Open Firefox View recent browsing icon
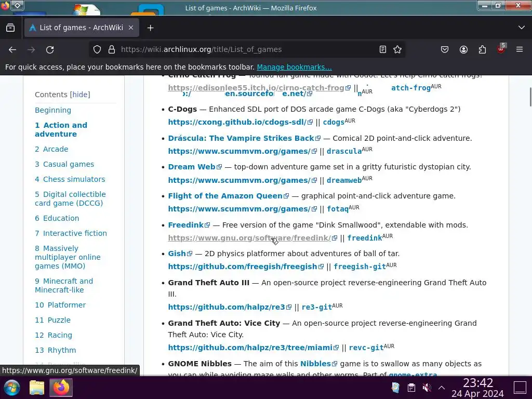532x399 pixels. click(10, 28)
